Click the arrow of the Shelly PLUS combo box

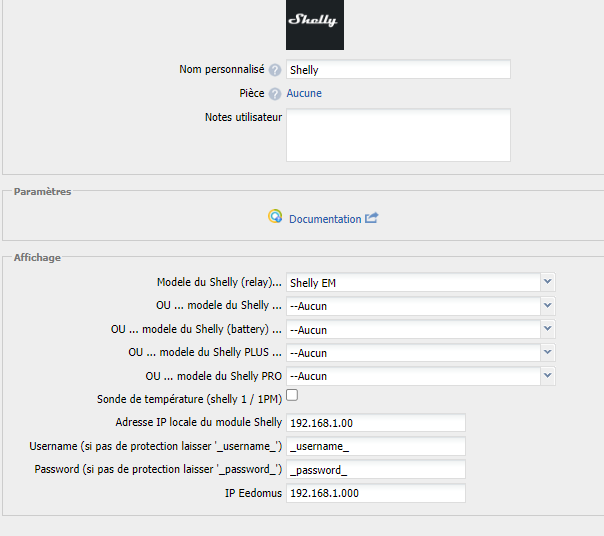click(547, 353)
